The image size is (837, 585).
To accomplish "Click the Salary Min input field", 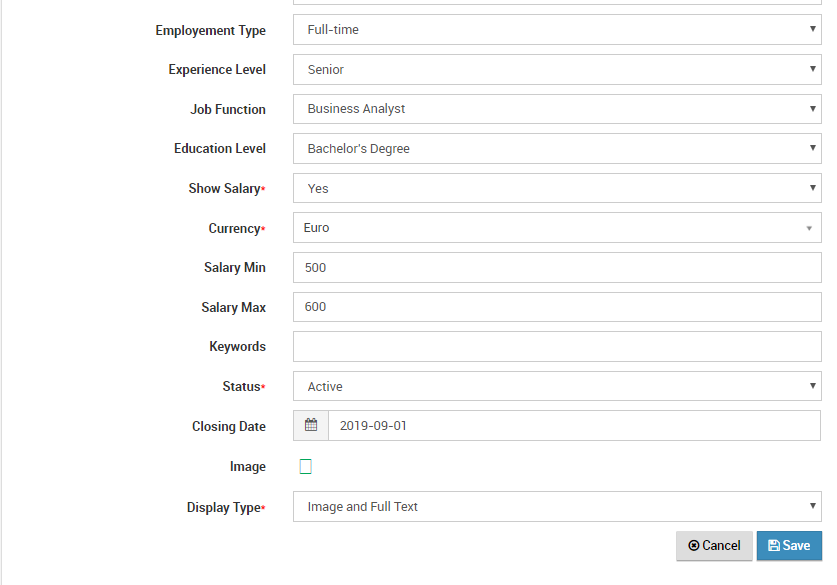I will click(x=557, y=267).
